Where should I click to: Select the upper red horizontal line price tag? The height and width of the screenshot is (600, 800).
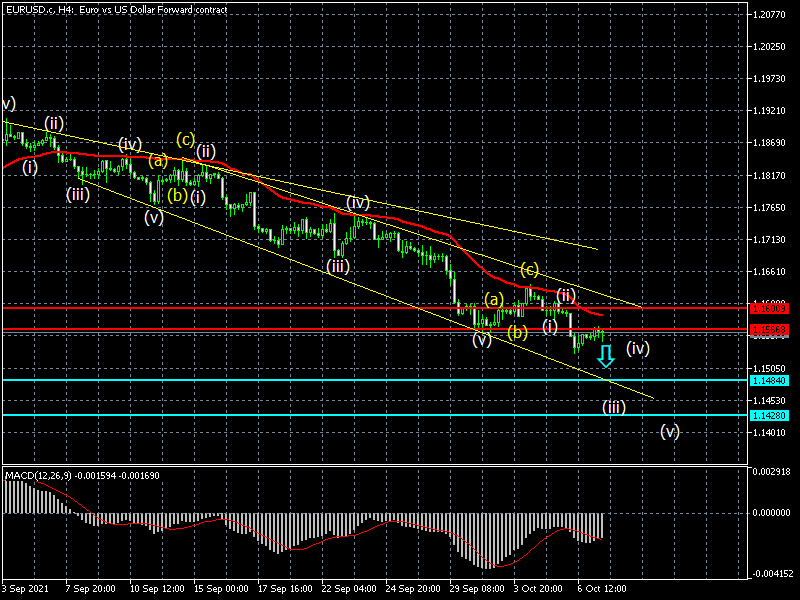[772, 309]
